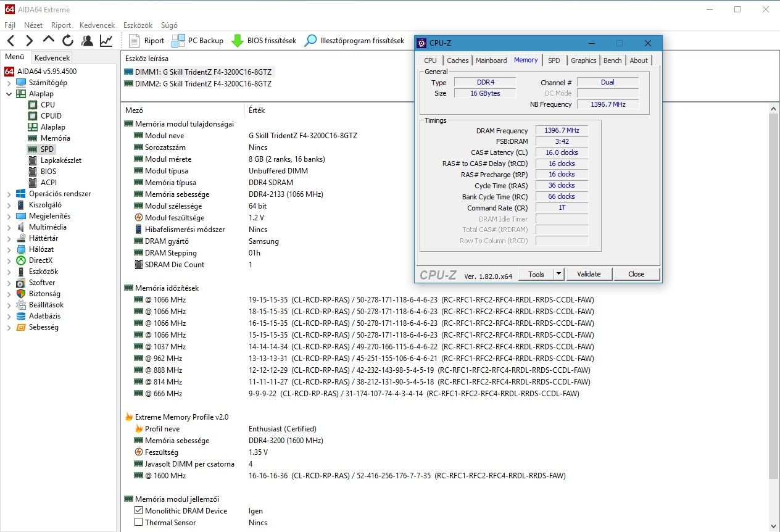Open the Nézet menu
The width and height of the screenshot is (780, 532).
[x=33, y=25]
